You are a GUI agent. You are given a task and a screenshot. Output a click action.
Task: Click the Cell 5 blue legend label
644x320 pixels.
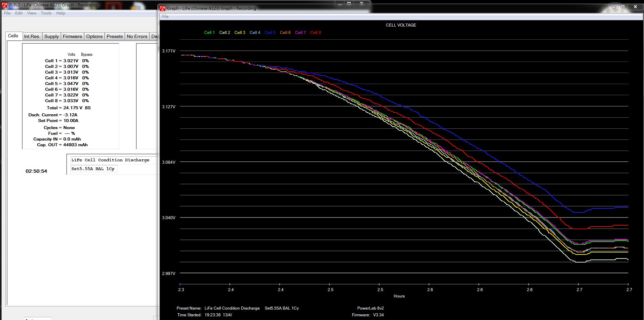[270, 33]
